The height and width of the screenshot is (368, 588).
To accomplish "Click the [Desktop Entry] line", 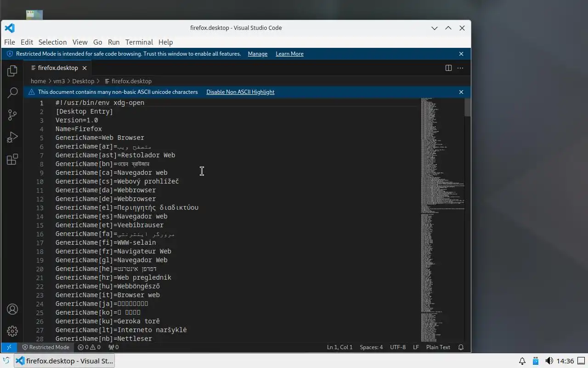I will [84, 111].
